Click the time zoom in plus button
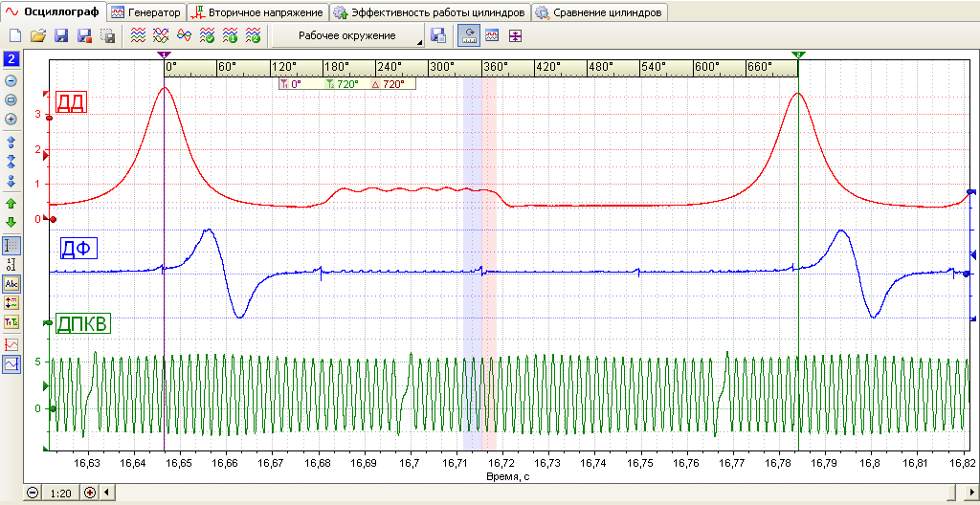 coord(90,493)
